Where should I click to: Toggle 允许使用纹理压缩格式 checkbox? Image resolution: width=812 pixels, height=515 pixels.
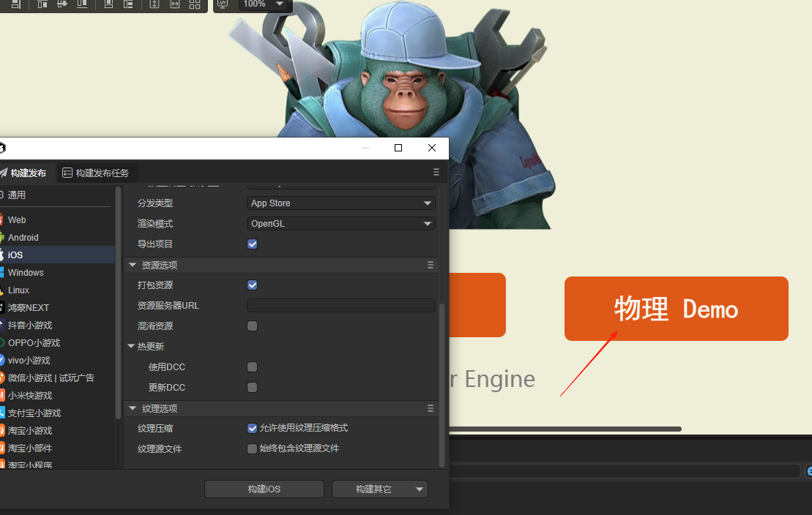pyautogui.click(x=252, y=428)
